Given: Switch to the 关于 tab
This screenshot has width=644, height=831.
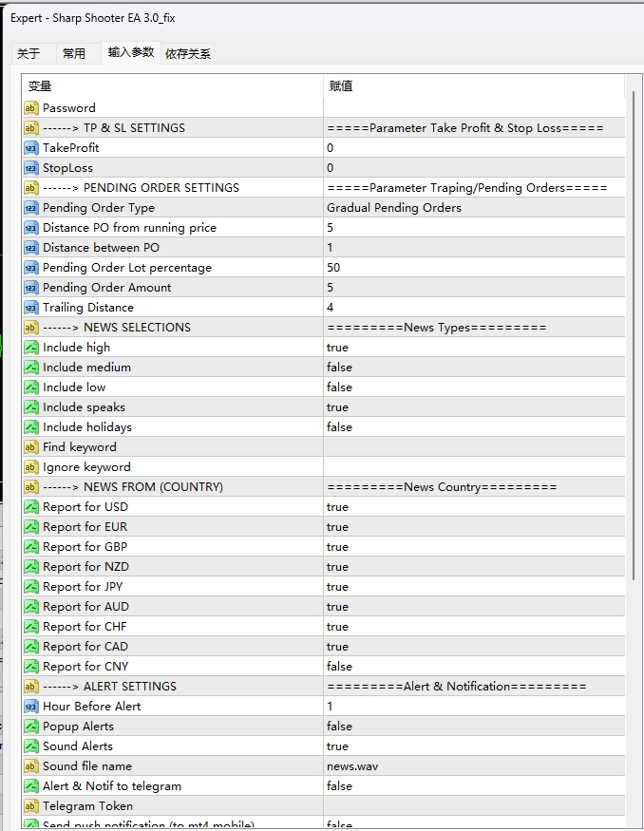Looking at the screenshot, I should point(28,53).
